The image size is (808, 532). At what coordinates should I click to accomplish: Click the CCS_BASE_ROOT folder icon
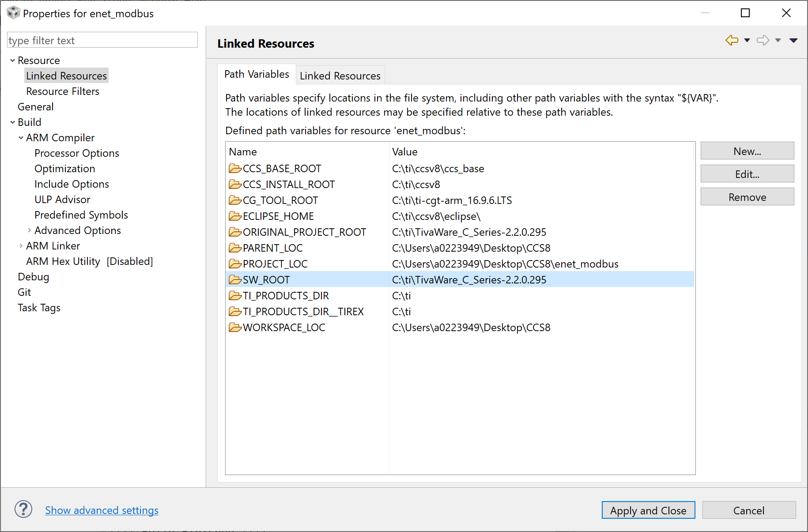coord(235,169)
